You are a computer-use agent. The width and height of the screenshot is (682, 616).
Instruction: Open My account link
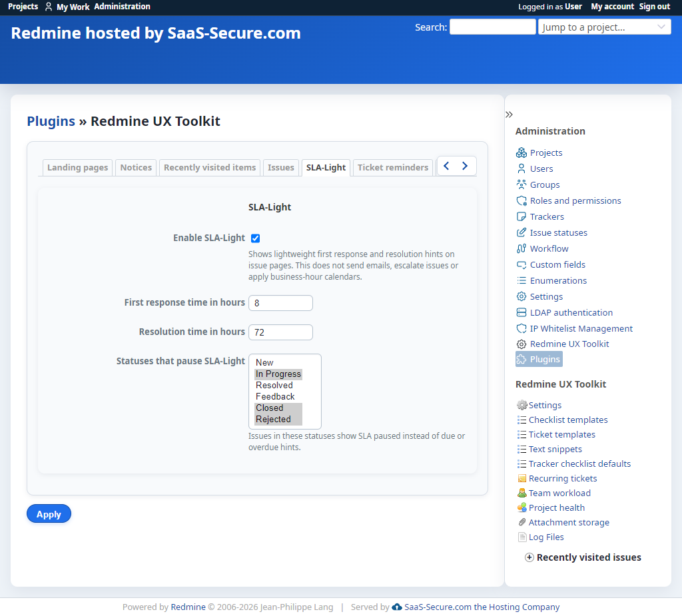tap(613, 7)
